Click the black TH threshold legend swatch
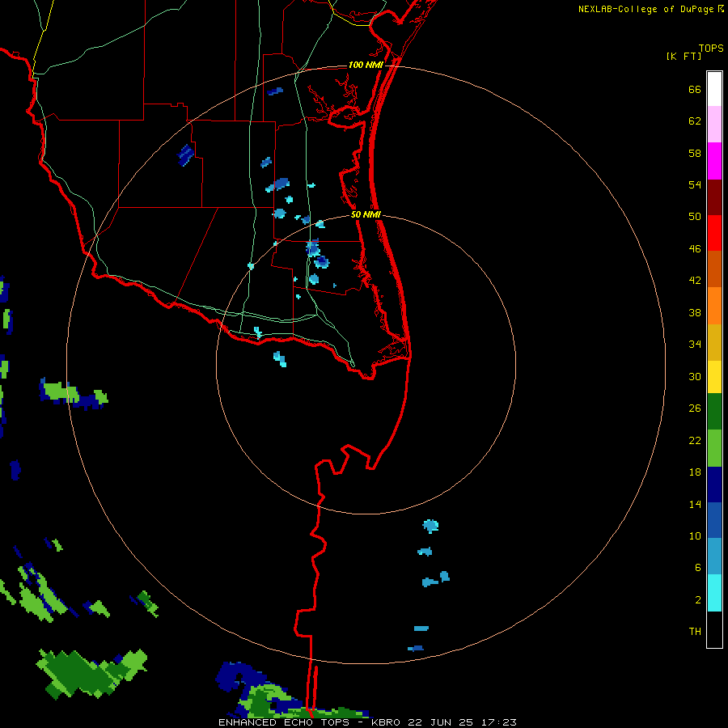The height and width of the screenshot is (728, 728). click(x=714, y=629)
